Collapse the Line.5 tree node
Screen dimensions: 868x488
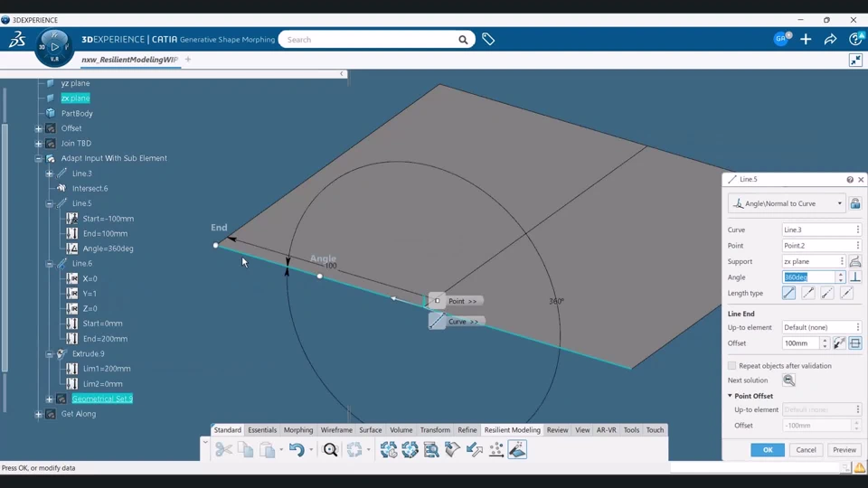(49, 203)
